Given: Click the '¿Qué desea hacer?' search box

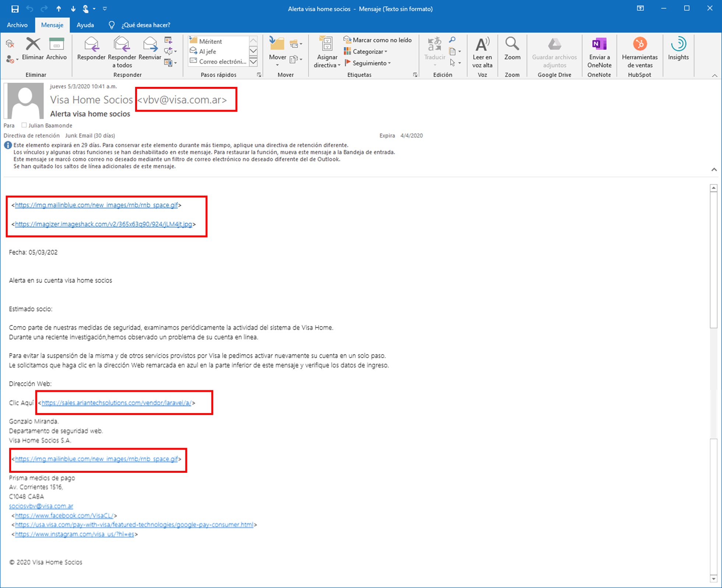Looking at the screenshot, I should [x=146, y=25].
